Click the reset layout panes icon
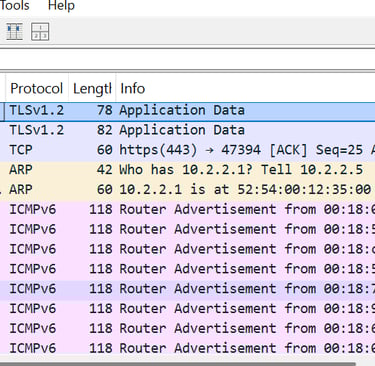 pos(40,32)
